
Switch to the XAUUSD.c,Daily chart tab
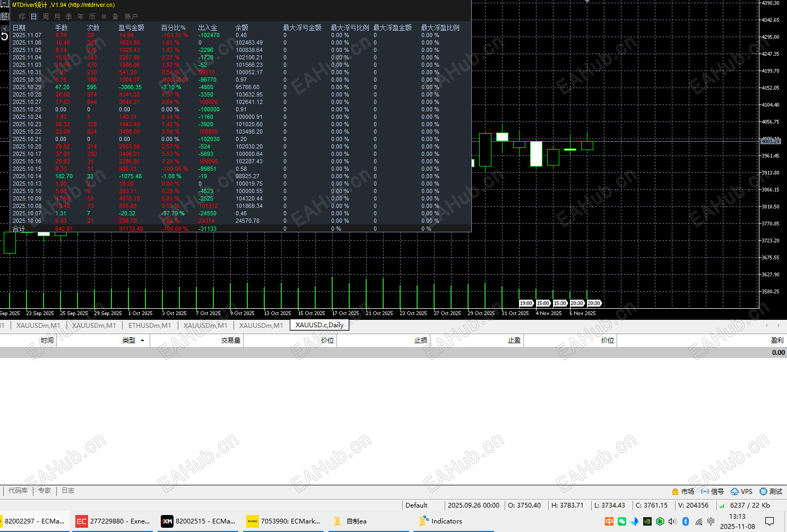pos(319,325)
